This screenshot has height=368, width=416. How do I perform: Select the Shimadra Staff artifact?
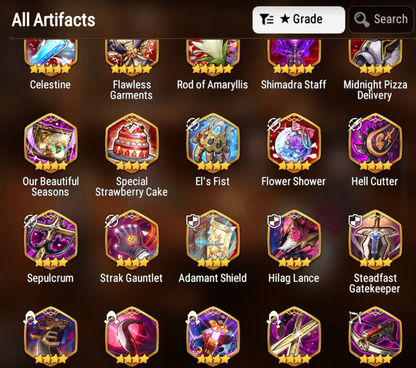294,57
